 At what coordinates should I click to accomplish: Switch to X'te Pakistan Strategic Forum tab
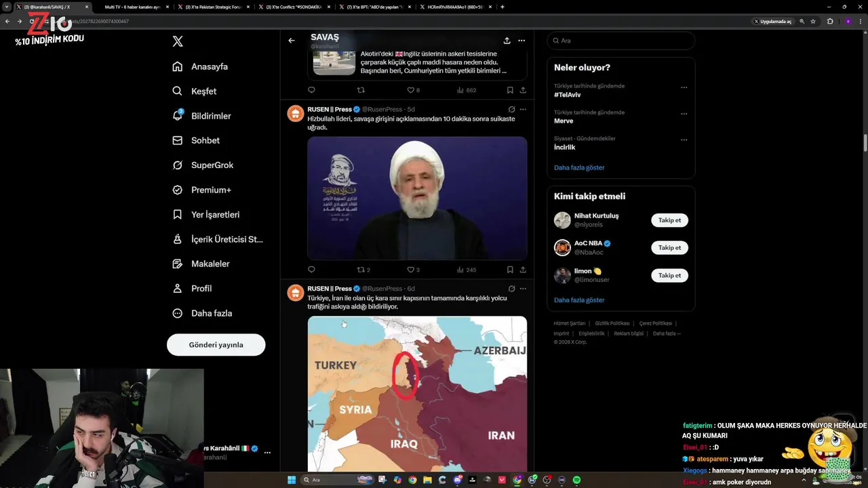coord(214,7)
